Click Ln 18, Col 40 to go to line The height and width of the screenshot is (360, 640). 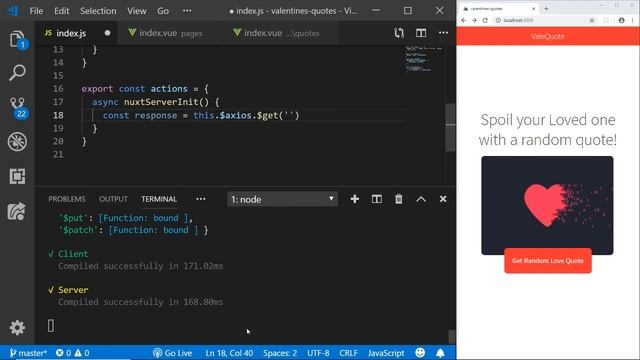point(229,353)
